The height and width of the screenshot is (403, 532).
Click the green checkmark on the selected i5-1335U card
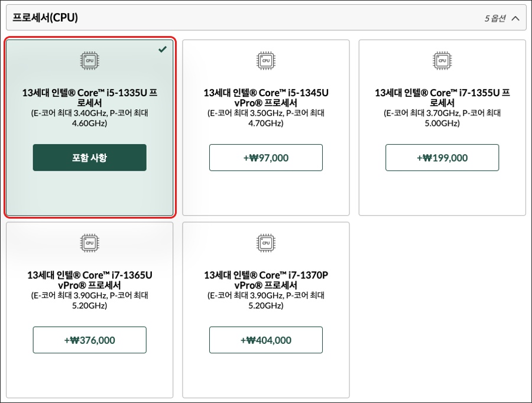(x=163, y=50)
